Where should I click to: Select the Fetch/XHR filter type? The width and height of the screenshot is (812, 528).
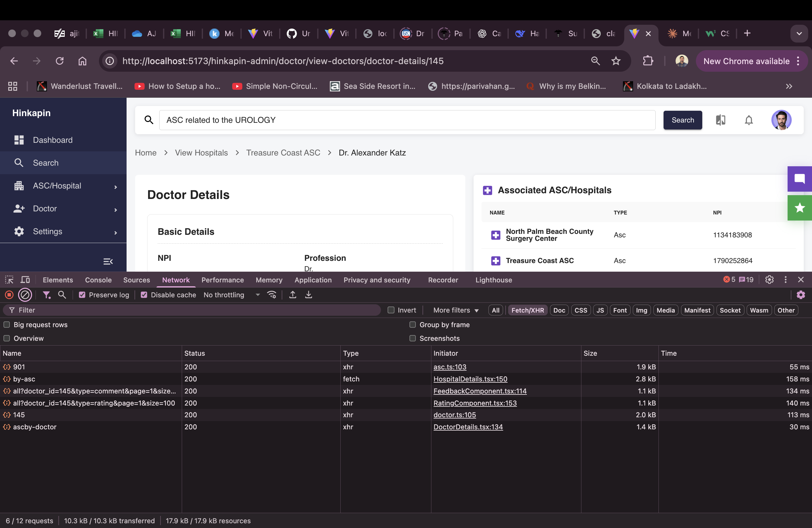(x=527, y=310)
